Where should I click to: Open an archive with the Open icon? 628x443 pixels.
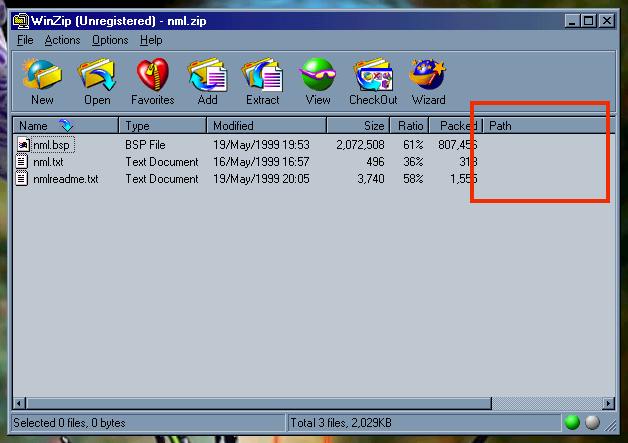pos(97,75)
